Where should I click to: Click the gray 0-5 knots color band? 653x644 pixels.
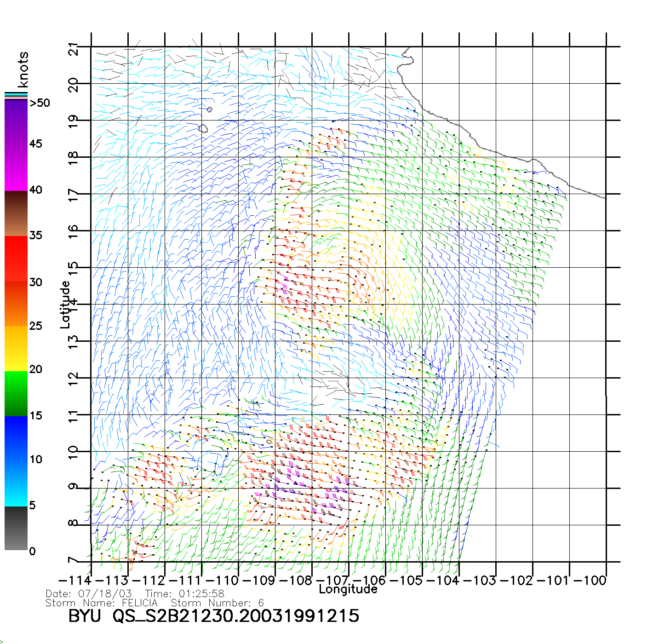[16, 528]
